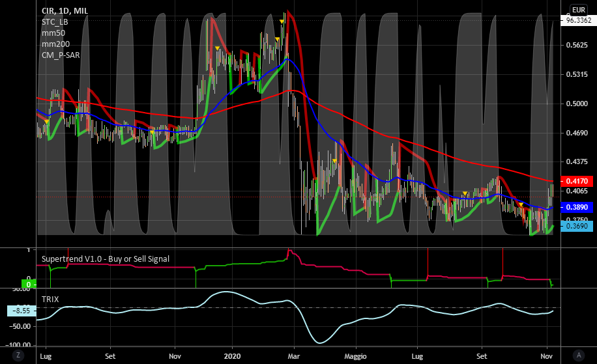Click the light-blue 0.3690 price label
Screen dimensions: 597x364
pos(577,226)
